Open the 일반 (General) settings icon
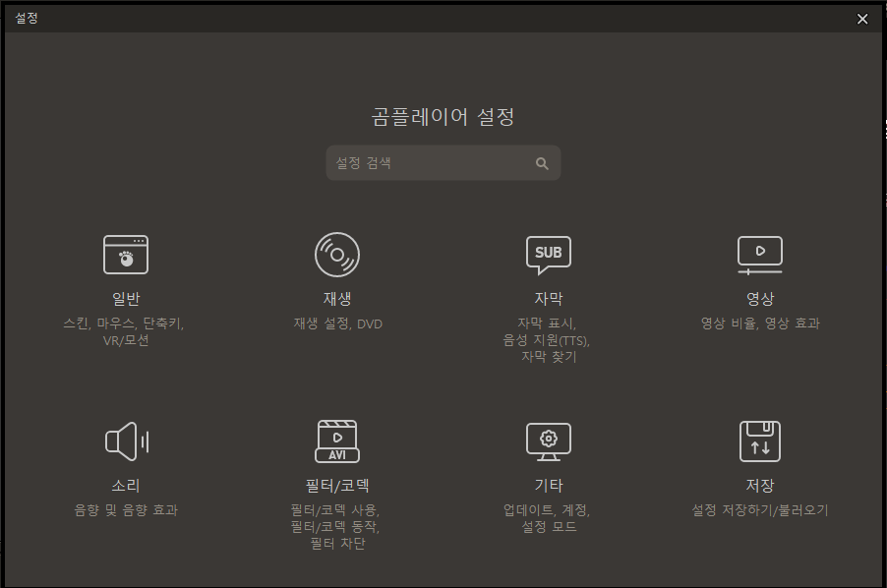This screenshot has width=887, height=588. coord(127,254)
